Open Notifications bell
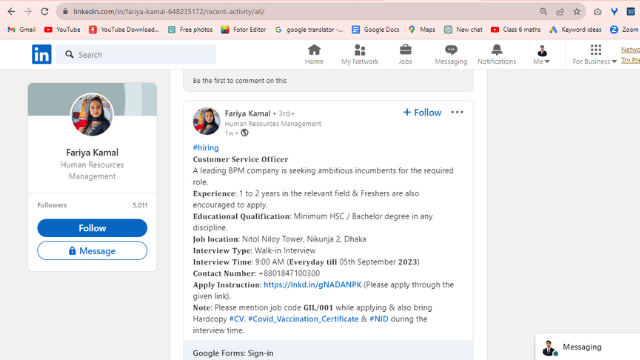 497,54
